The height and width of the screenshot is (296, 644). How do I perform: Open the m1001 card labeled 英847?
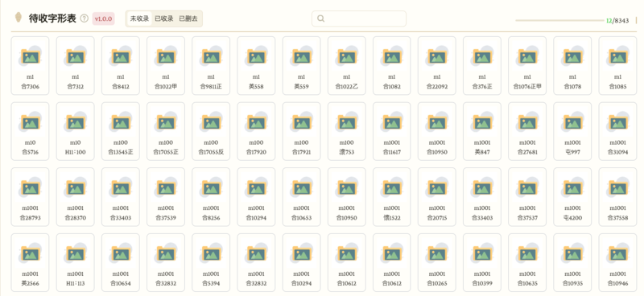482,131
